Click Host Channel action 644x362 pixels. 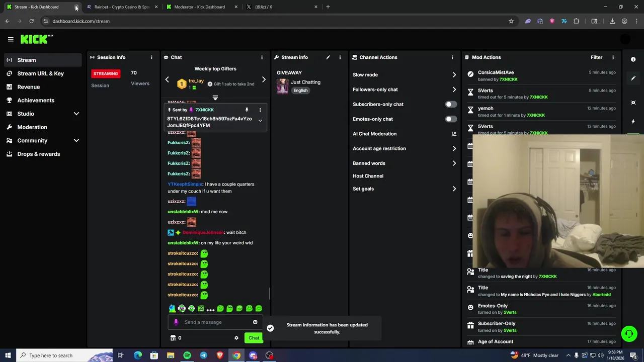click(368, 176)
